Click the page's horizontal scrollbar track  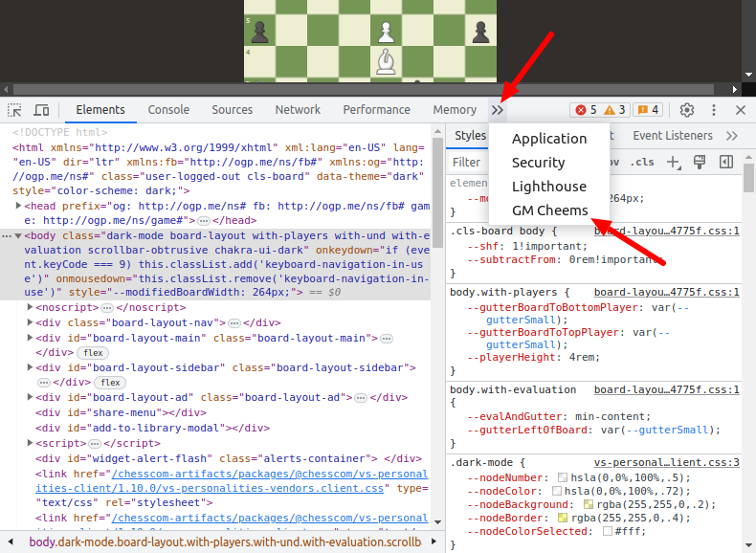pos(364,89)
